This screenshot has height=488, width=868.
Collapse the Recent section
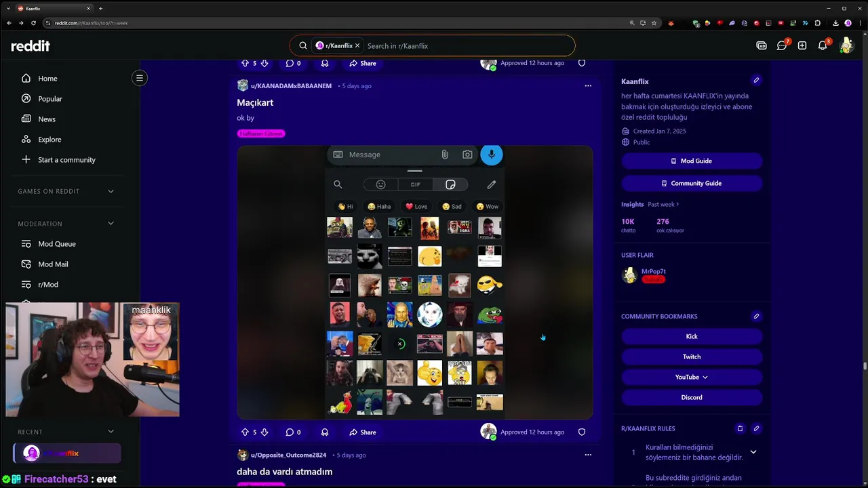(x=111, y=432)
